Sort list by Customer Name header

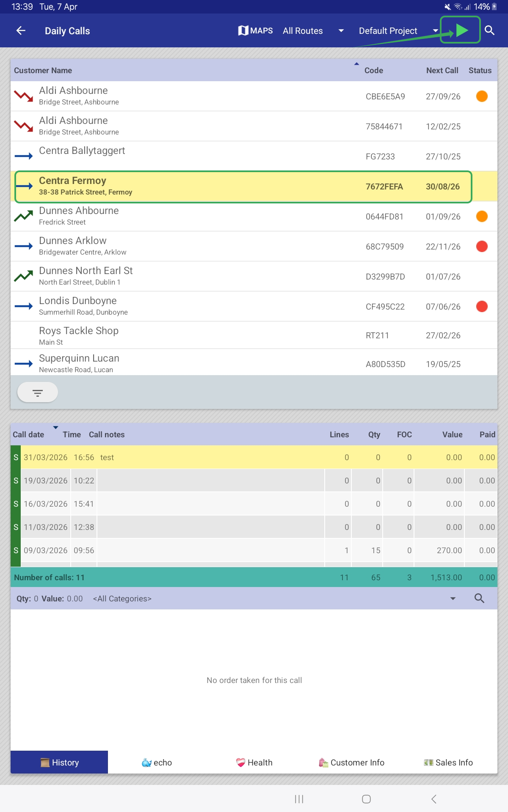point(43,71)
